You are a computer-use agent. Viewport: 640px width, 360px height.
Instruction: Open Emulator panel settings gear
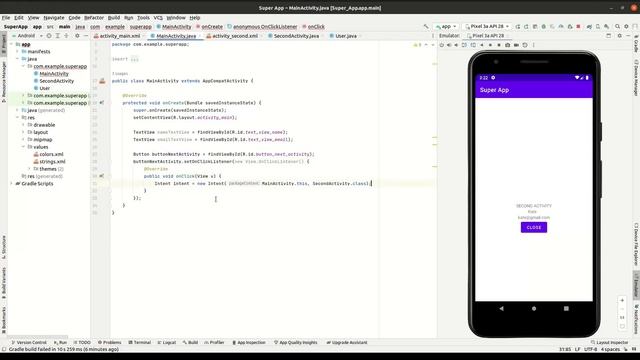[620, 36]
